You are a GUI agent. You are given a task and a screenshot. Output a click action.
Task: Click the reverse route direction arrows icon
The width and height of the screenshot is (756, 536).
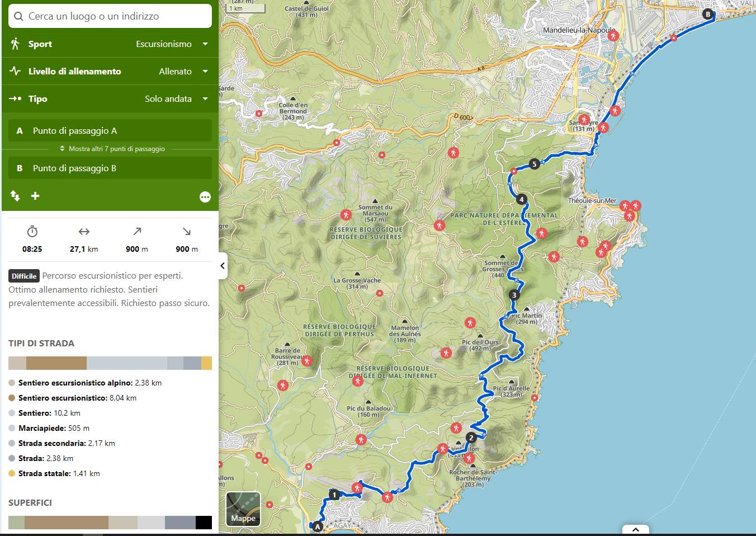15,196
